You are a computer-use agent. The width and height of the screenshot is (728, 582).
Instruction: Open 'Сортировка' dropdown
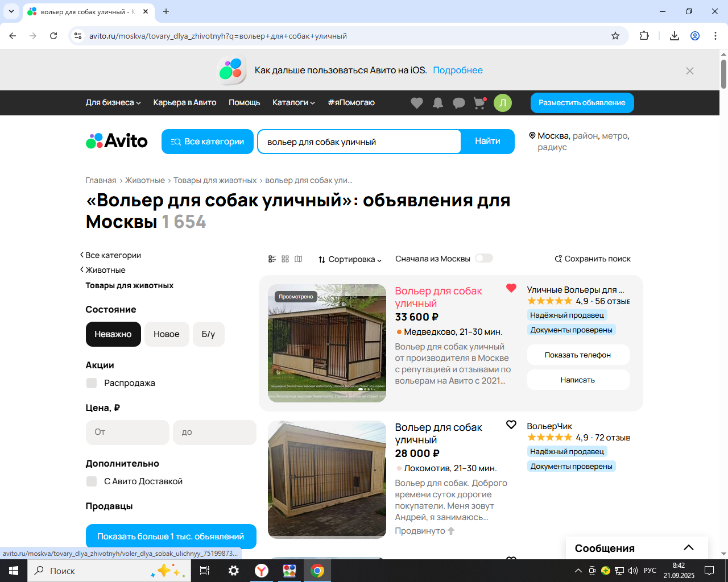[350, 259]
